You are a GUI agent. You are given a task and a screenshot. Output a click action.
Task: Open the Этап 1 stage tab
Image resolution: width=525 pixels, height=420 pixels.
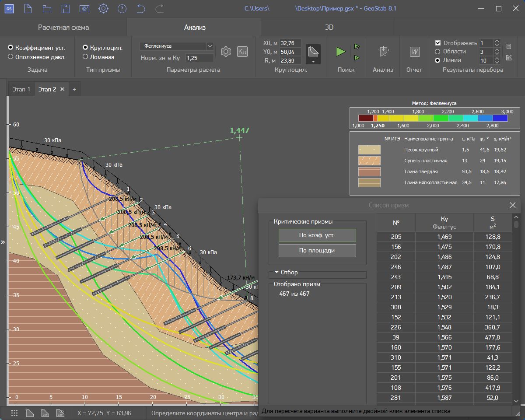pyautogui.click(x=21, y=89)
